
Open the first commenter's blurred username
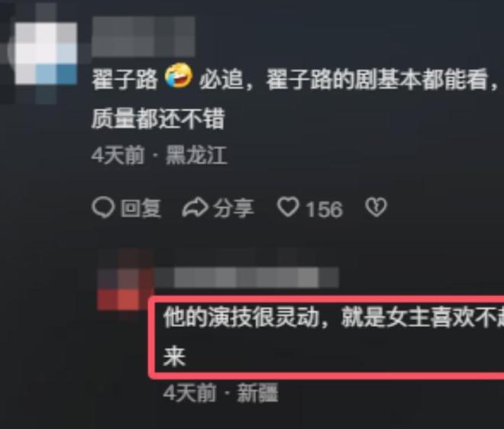pos(144,37)
